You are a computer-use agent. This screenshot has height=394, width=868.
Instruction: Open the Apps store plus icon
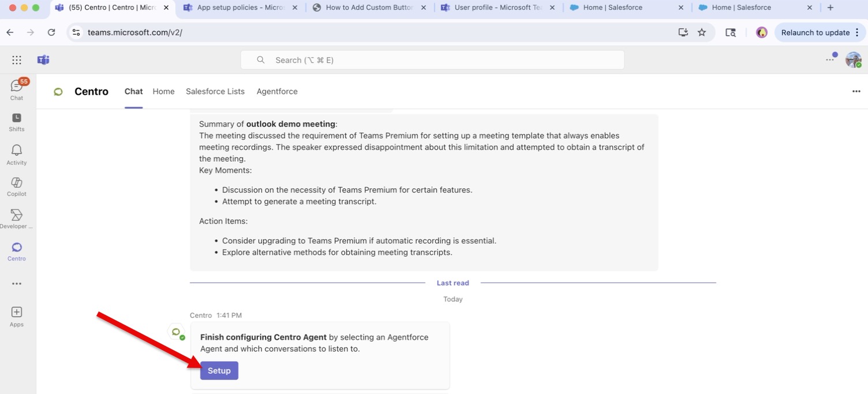[17, 316]
